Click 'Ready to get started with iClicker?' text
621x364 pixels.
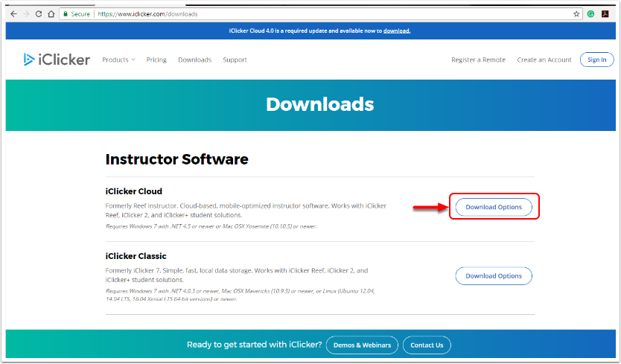pyautogui.click(x=254, y=345)
